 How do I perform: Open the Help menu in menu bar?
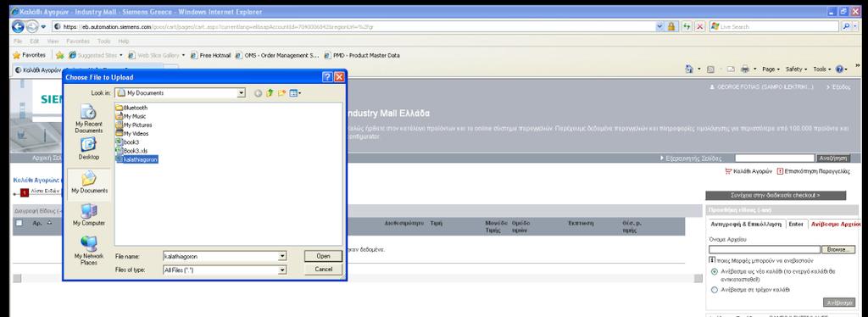(123, 42)
